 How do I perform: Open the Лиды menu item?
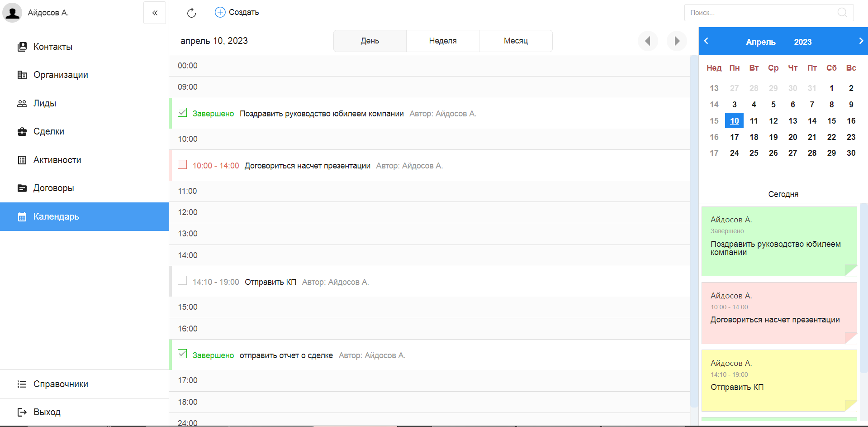84,103
